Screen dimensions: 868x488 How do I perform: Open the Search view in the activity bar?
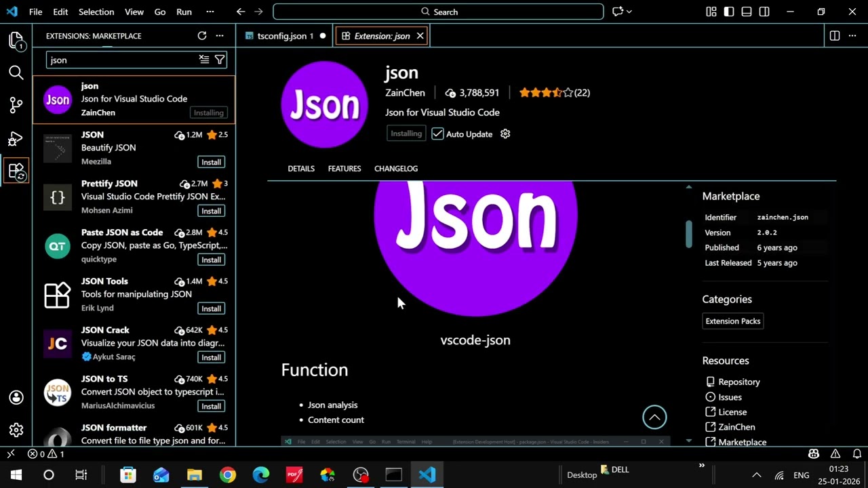point(16,73)
